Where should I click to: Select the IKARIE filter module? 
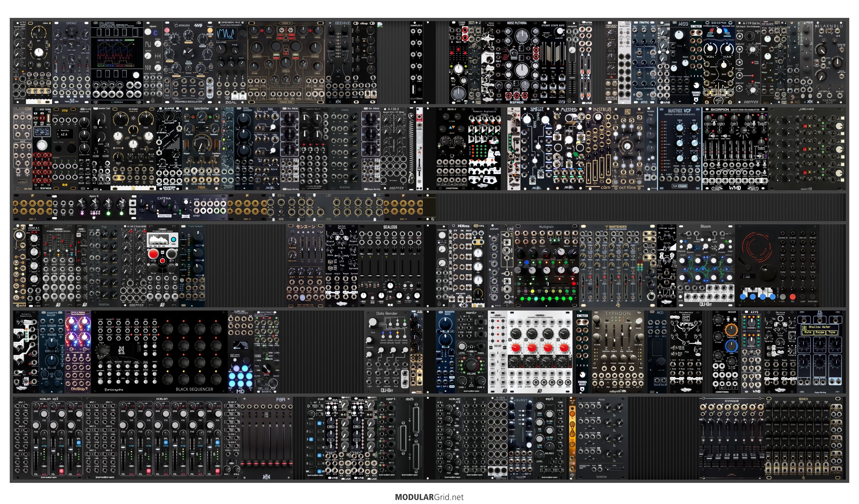(169, 149)
